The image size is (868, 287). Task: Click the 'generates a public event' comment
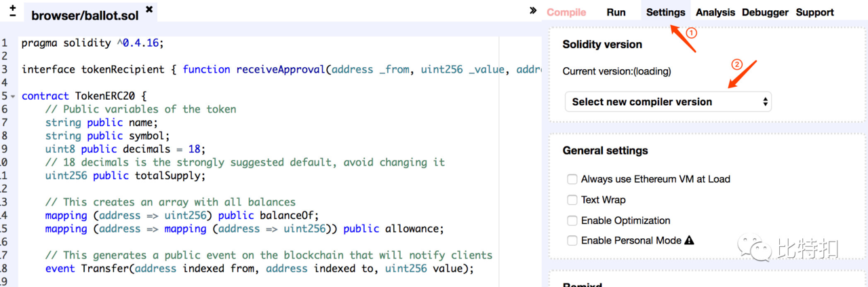tap(269, 255)
